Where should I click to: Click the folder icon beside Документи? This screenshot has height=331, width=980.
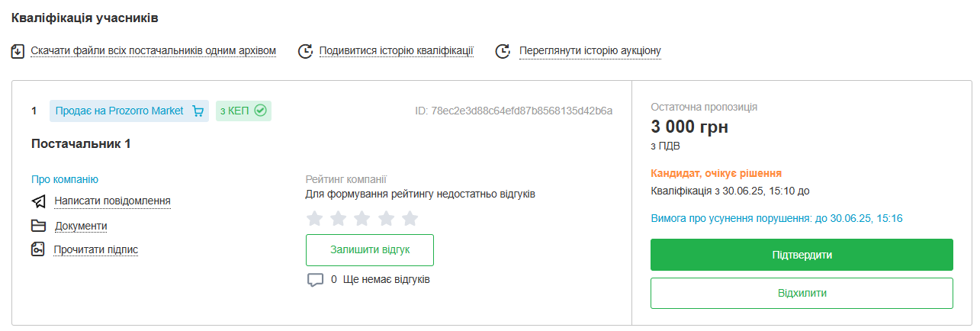click(39, 226)
